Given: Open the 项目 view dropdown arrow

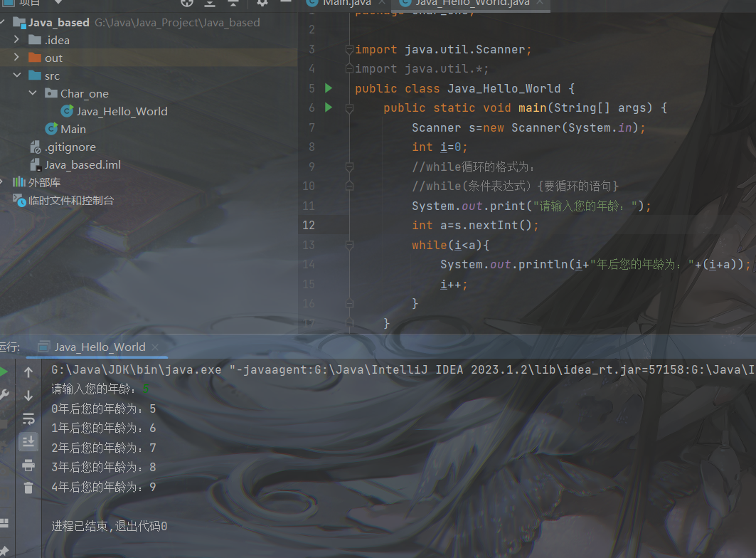Looking at the screenshot, I should coord(58,2).
